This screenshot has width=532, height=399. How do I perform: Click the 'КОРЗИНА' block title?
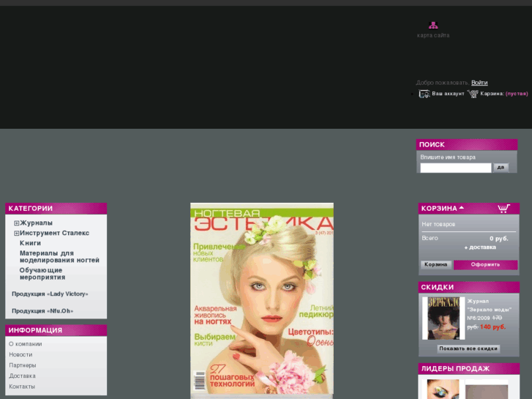tap(439, 209)
